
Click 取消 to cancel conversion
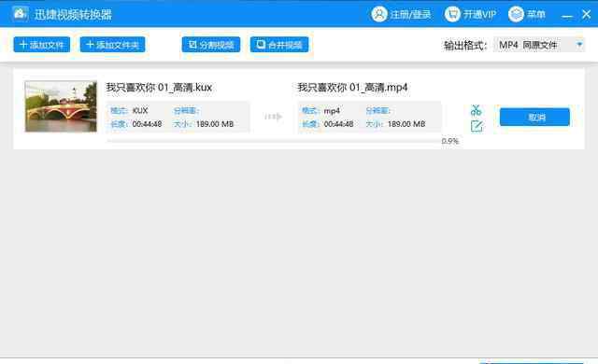pos(534,117)
